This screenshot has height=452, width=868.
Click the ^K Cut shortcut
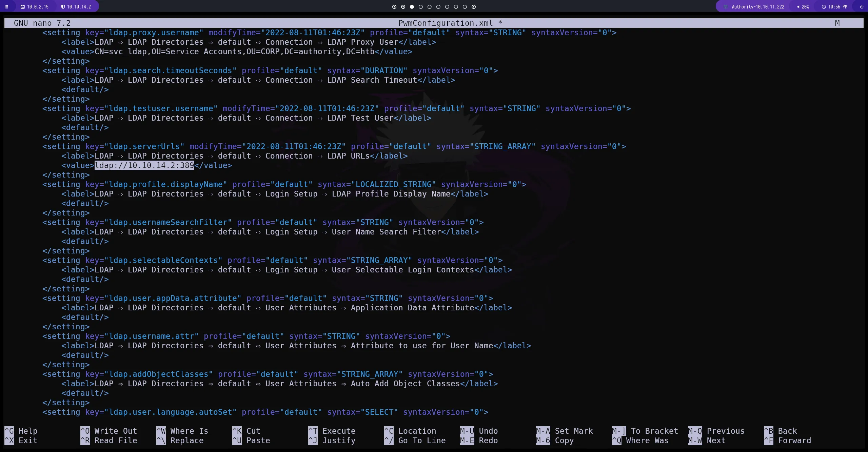tap(246, 431)
